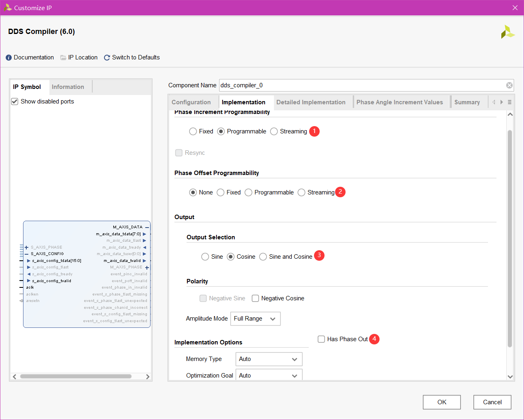
Task: Select Sine and Cosine output
Action: pyautogui.click(x=263, y=257)
